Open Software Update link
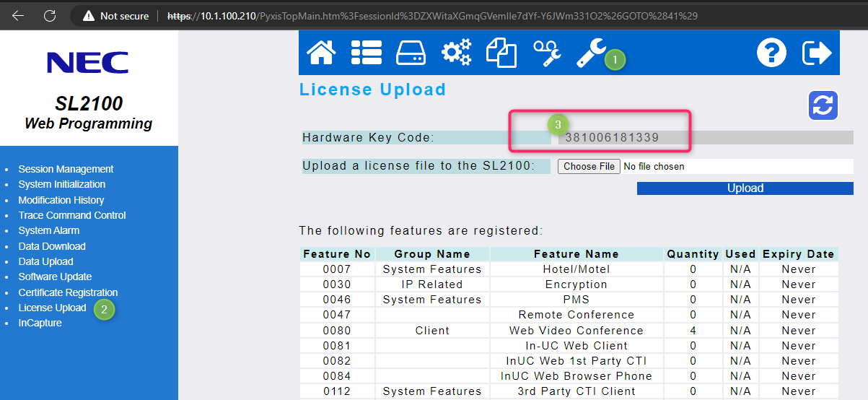868x400 pixels. coord(55,277)
